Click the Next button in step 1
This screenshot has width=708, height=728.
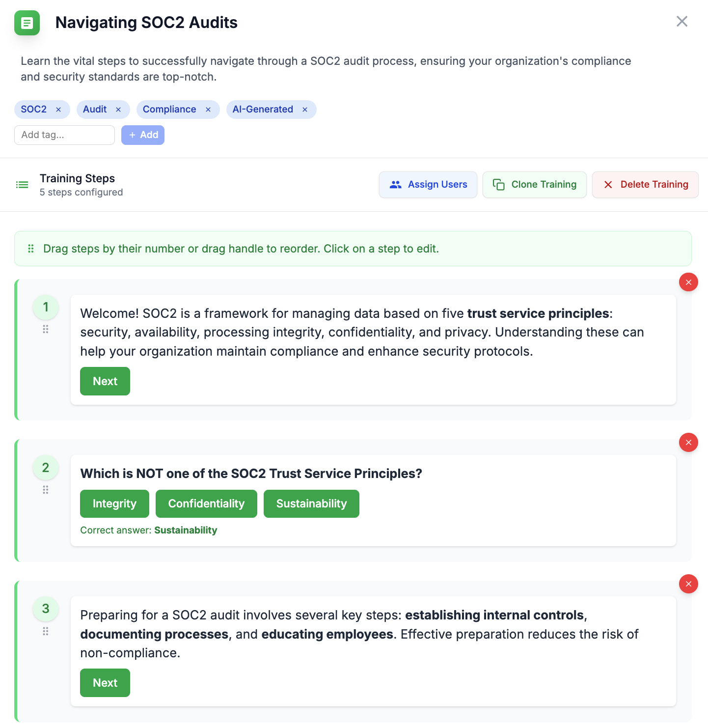coord(105,381)
